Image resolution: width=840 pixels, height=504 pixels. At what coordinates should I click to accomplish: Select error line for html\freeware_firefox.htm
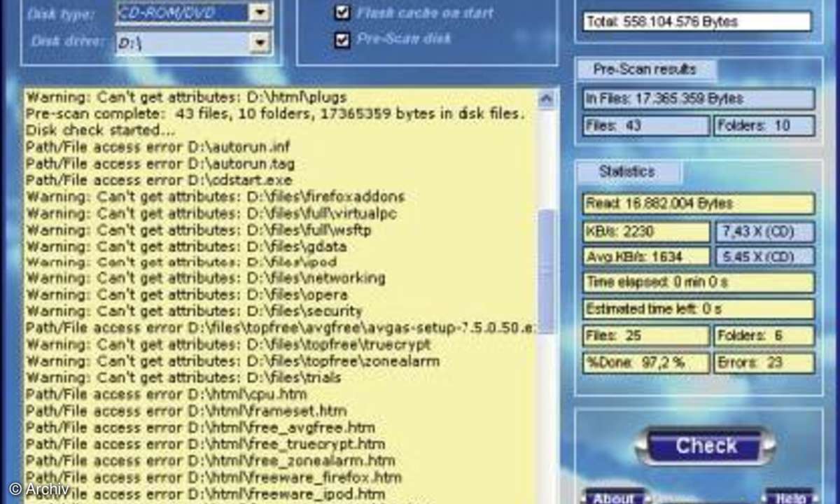(x=213, y=477)
